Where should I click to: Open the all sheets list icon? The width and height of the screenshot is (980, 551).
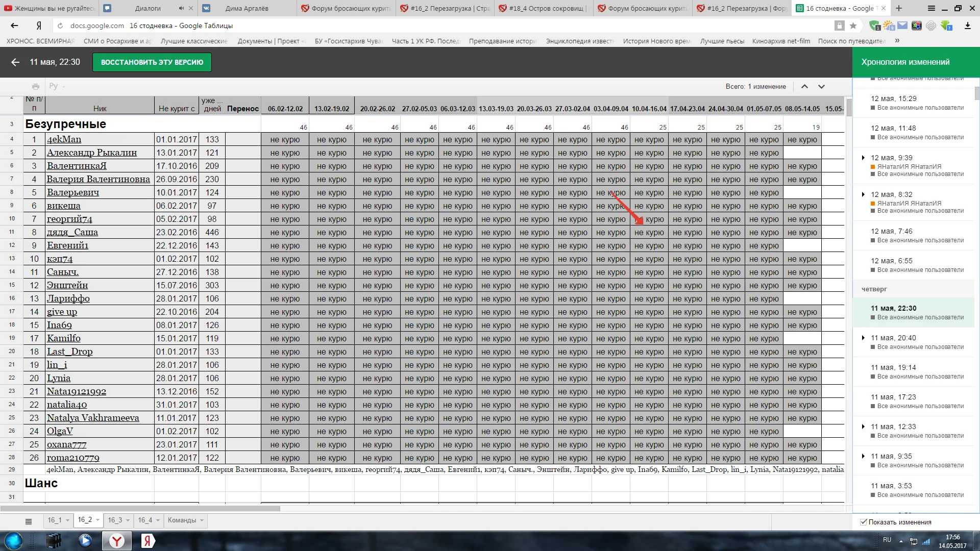(29, 521)
